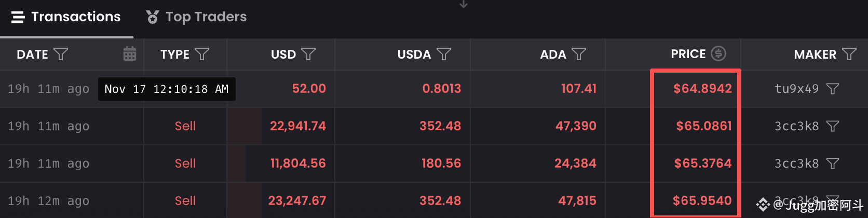868x218 pixels.
Task: Filter transactions by TYPE funnel icon
Action: pos(202,54)
